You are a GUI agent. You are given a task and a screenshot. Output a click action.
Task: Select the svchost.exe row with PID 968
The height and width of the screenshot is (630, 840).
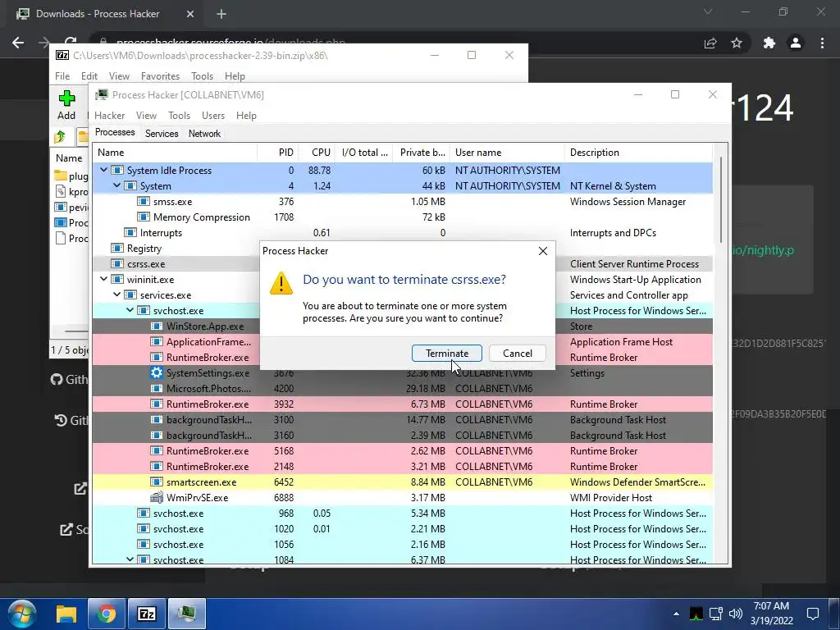[x=402, y=514]
